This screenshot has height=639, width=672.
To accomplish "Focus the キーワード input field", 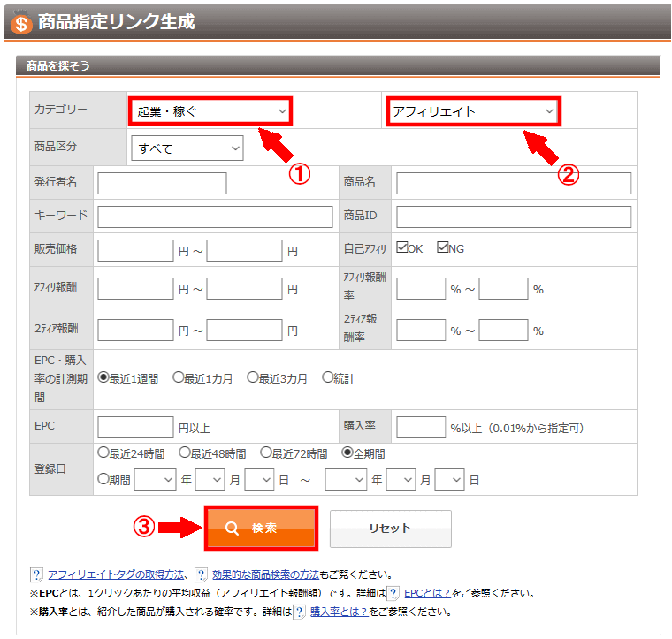I will (x=215, y=217).
